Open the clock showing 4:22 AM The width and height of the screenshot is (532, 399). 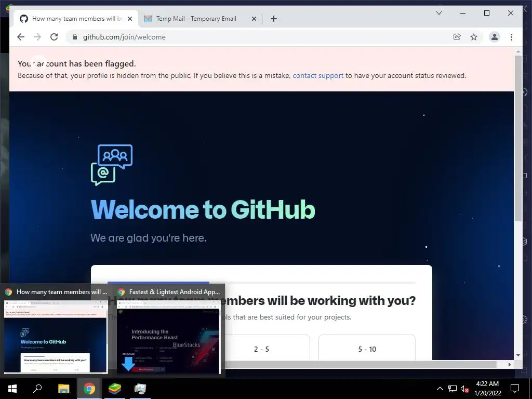[487, 389]
